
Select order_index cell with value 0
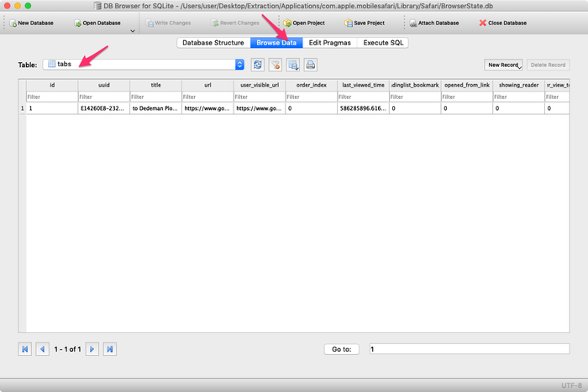pos(312,108)
